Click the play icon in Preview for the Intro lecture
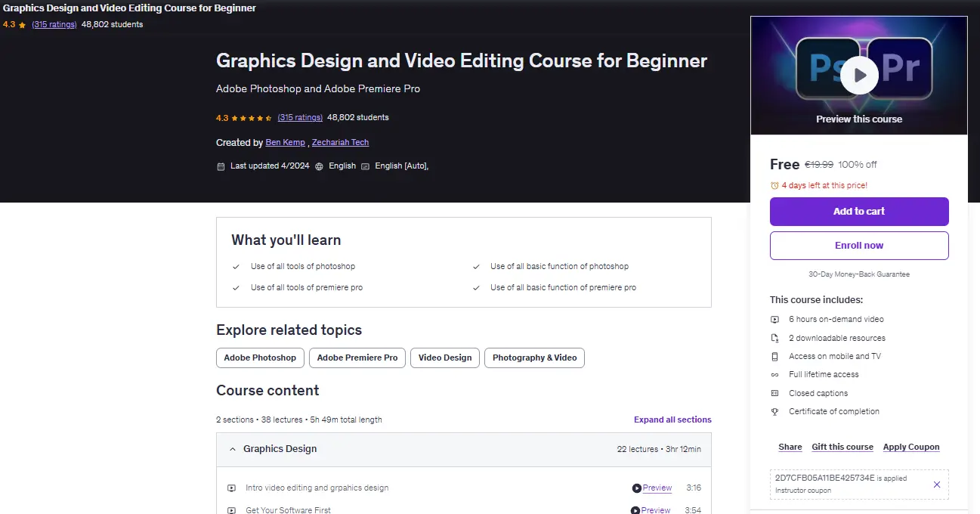 [637, 488]
